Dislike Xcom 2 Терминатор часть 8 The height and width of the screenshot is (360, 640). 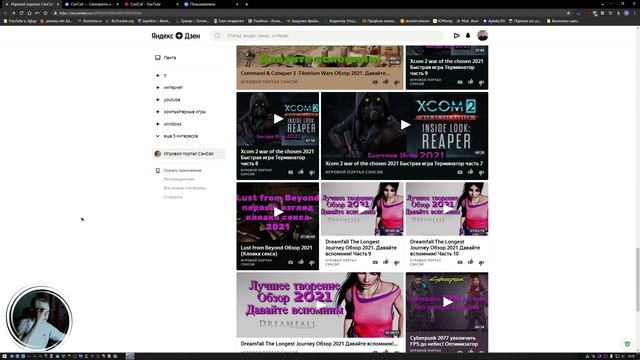click(x=312, y=172)
